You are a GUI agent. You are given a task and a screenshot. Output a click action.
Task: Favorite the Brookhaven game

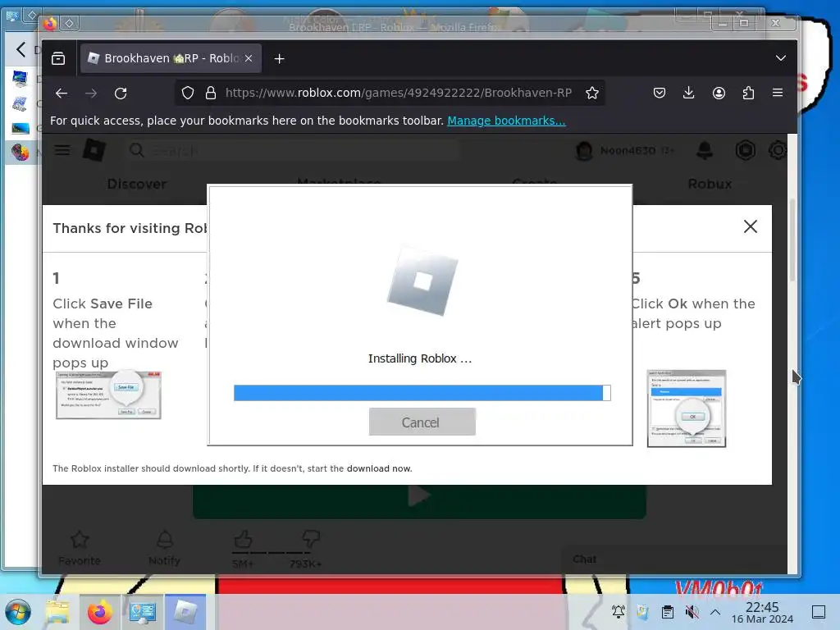80,547
